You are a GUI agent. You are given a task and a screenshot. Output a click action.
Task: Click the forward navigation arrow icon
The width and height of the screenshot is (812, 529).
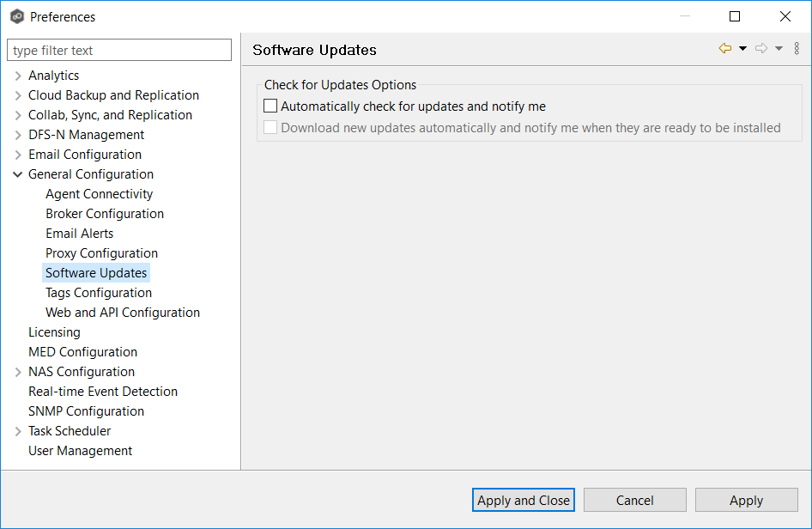click(760, 49)
